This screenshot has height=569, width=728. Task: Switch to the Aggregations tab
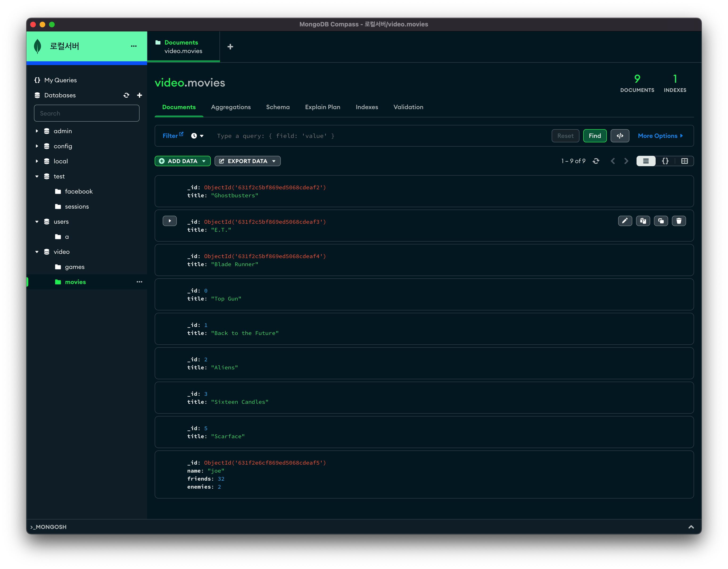[x=231, y=107]
